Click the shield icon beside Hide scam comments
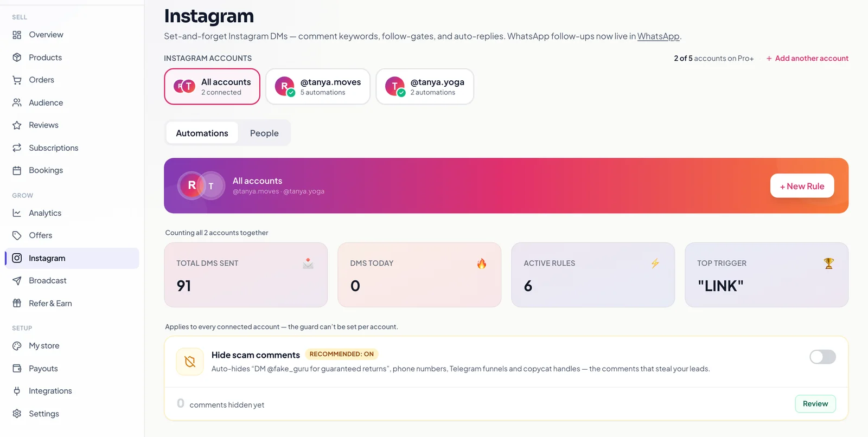The image size is (868, 437). point(190,362)
